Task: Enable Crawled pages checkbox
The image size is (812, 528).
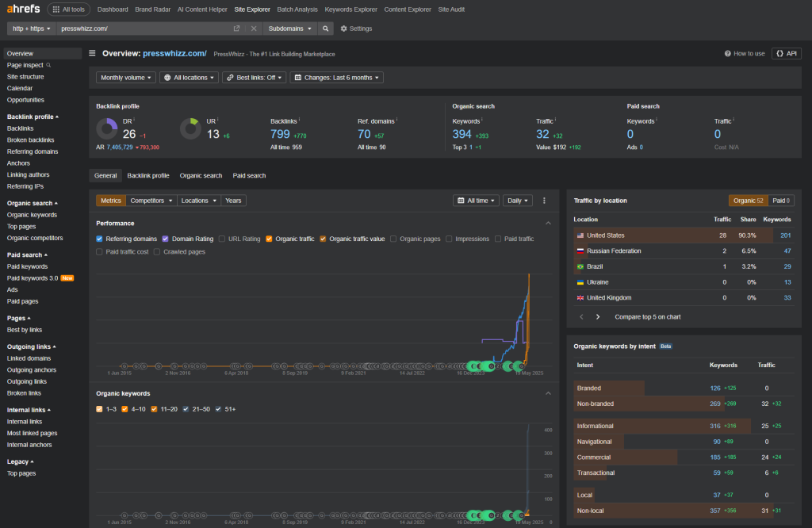Action: point(156,252)
